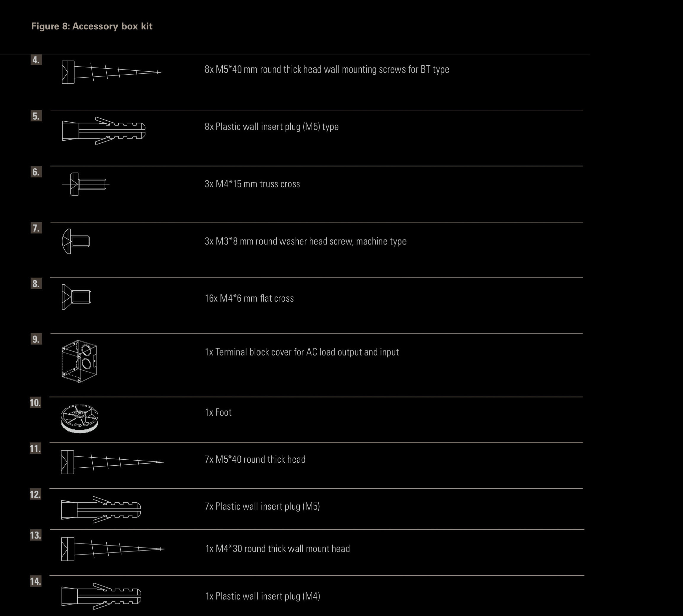The image size is (683, 616).
Task: Select the M4*6 flat cross screw drawing
Action: coord(76,297)
